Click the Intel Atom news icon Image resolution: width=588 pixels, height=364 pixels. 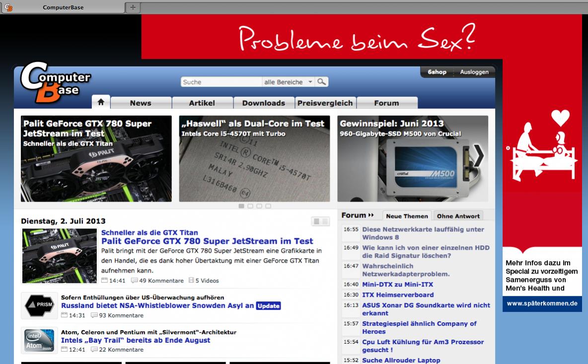[x=39, y=340]
